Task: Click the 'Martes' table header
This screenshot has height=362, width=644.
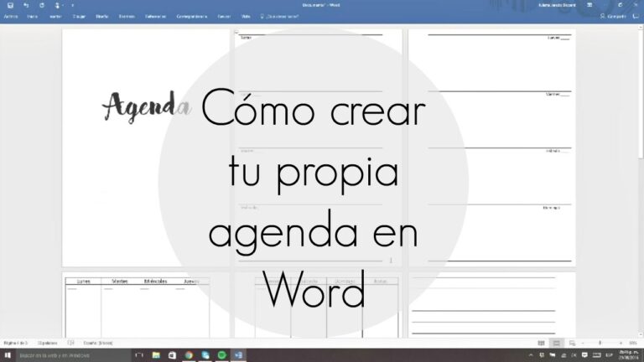Action: click(120, 282)
